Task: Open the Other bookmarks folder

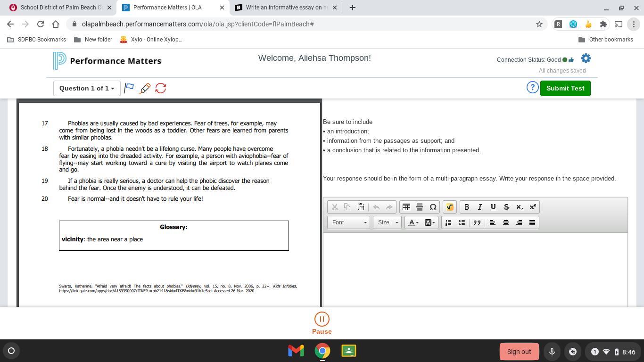Action: [x=606, y=40]
